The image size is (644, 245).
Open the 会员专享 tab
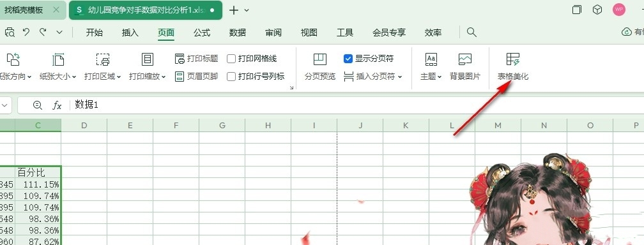click(389, 33)
